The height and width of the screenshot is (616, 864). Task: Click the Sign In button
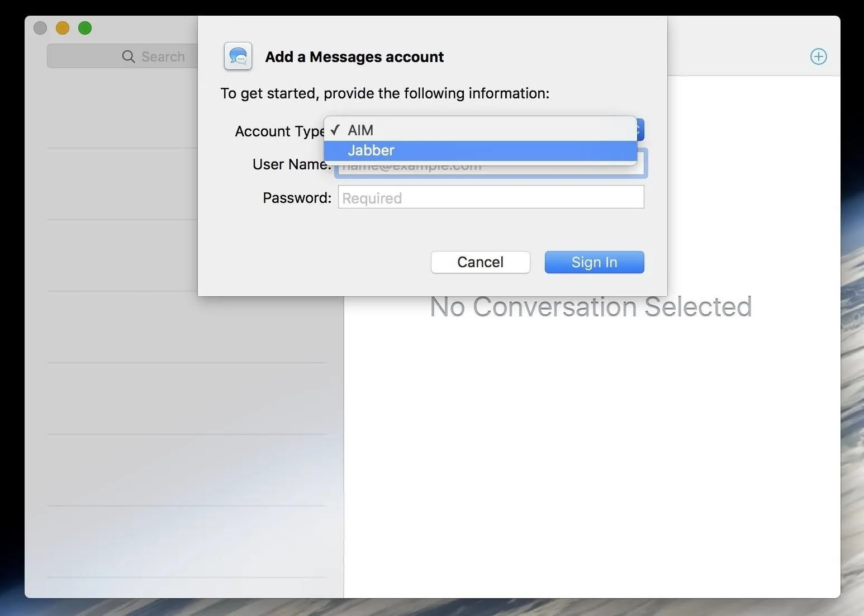point(594,262)
